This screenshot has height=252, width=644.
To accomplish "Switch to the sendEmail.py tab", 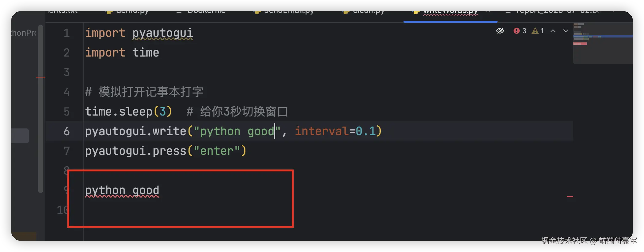I will tap(289, 13).
